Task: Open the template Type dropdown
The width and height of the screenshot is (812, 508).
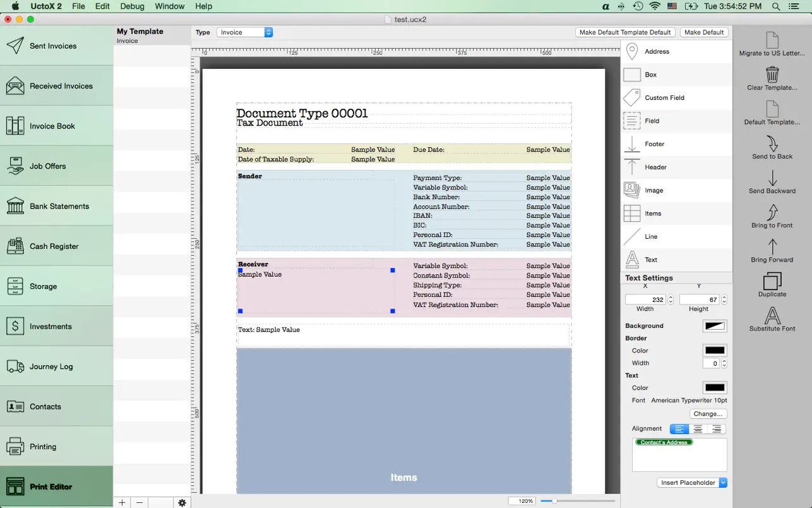Action: tap(244, 32)
